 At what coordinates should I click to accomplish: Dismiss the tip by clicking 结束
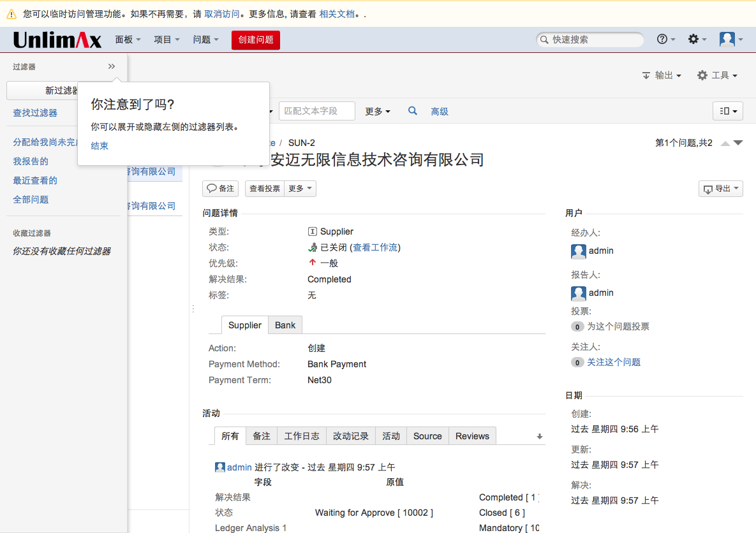tap(100, 146)
